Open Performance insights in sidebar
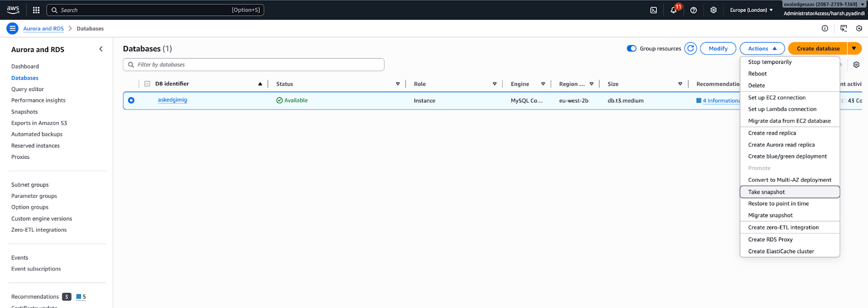This screenshot has width=868, height=308. click(39, 100)
